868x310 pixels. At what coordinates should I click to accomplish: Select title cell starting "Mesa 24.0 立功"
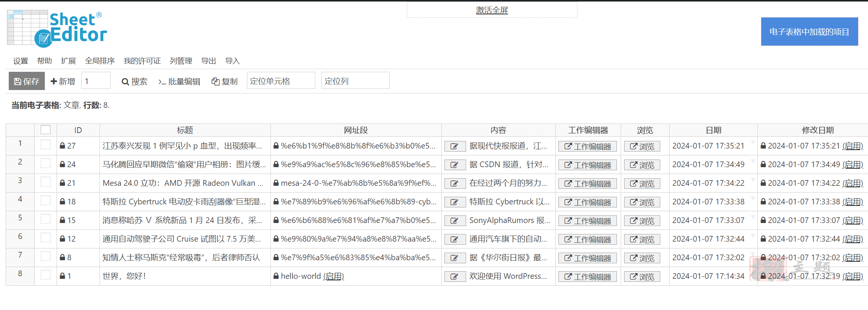tap(185, 183)
